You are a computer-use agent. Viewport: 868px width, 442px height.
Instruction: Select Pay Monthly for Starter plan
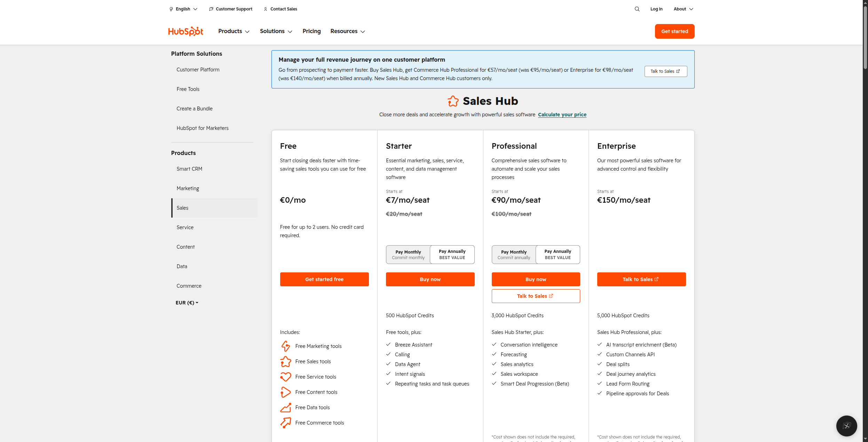click(x=408, y=255)
